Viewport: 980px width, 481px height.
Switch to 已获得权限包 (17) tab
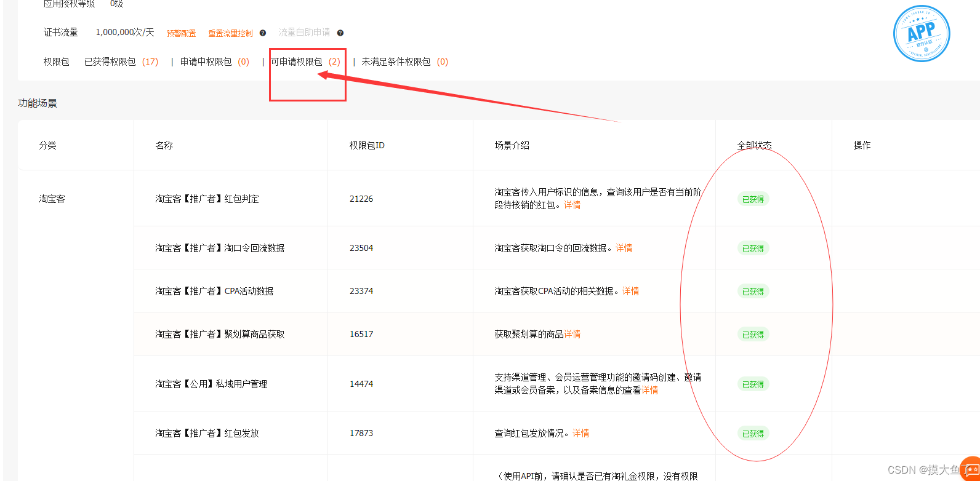coord(121,62)
